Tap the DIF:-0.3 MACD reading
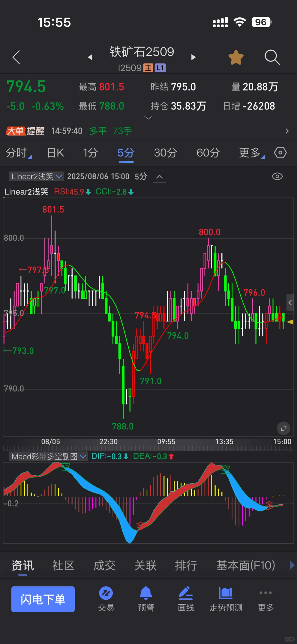The image size is (297, 644). click(110, 456)
